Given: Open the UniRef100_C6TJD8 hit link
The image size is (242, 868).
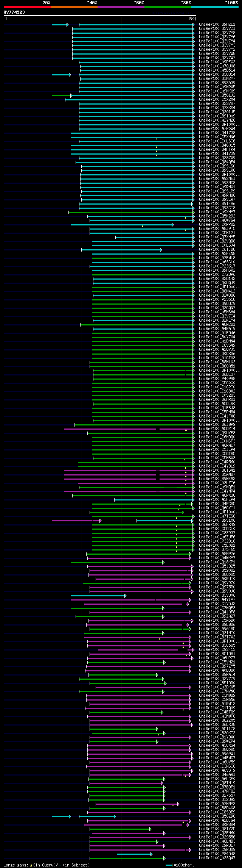Looking at the screenshot, I should [217, 250].
